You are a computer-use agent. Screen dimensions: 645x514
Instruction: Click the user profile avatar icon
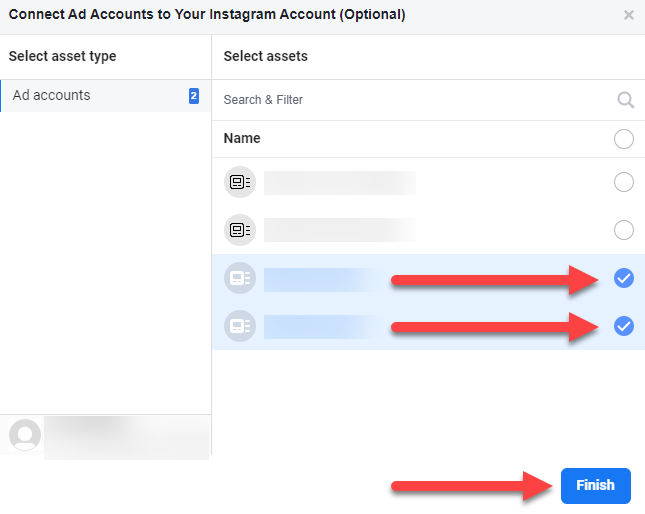25,435
